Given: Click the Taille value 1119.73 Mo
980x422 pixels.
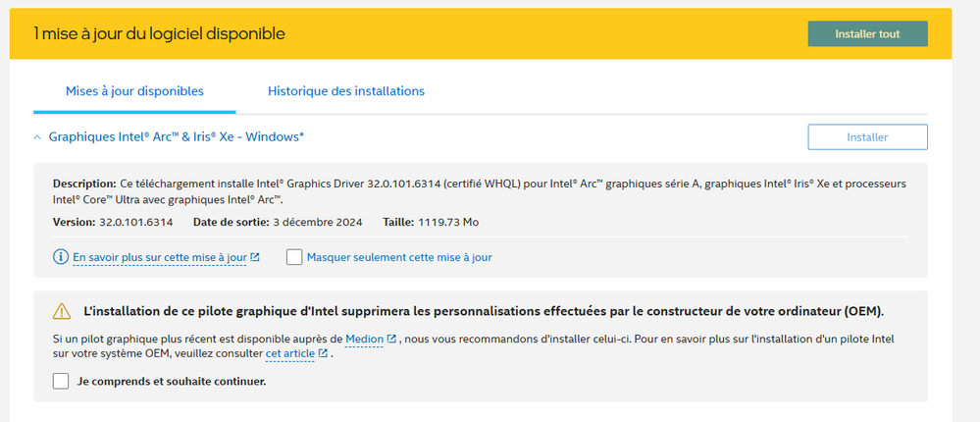Looking at the screenshot, I should 447,222.
